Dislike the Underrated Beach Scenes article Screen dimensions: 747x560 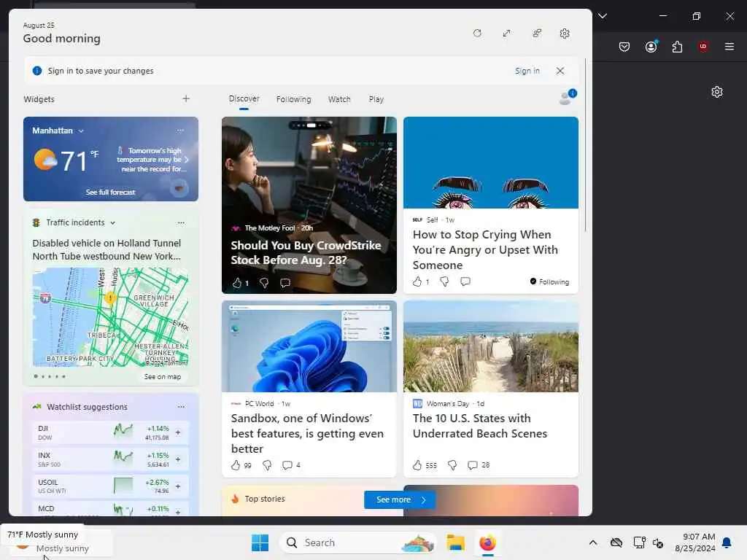(452, 464)
